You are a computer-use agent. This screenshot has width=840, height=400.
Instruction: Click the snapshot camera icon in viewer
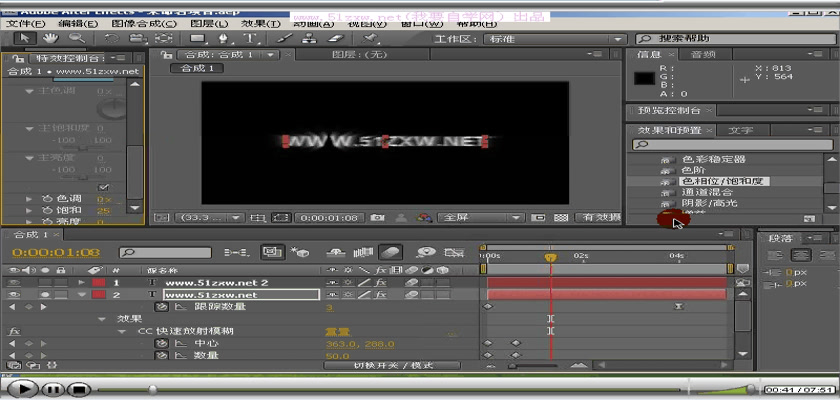click(x=378, y=218)
